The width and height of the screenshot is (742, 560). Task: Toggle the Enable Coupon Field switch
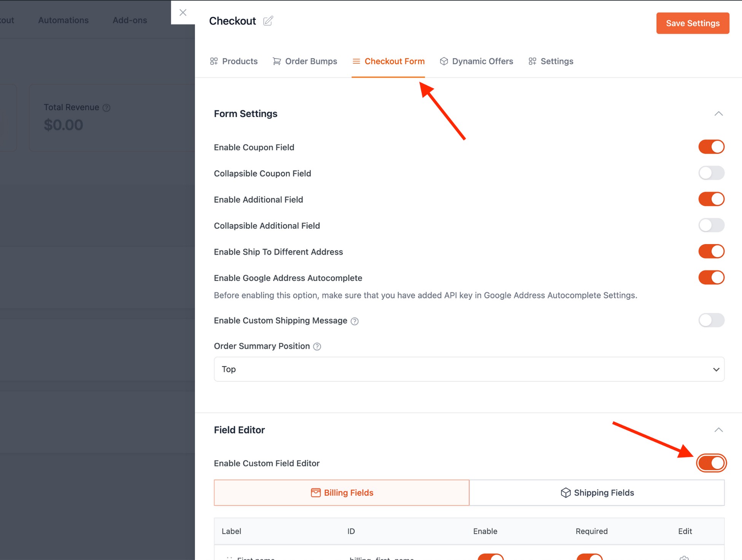[711, 146]
